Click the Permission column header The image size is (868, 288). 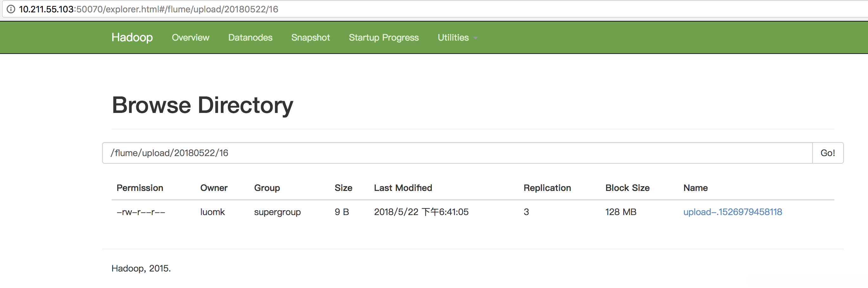(140, 188)
